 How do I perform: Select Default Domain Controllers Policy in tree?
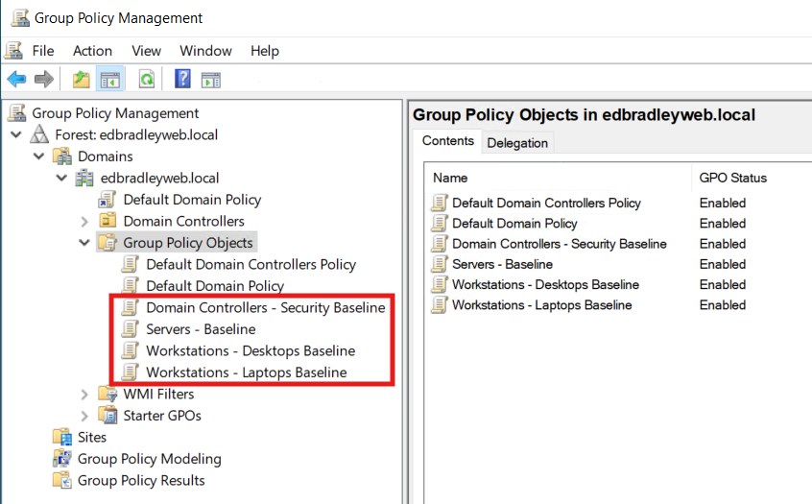tap(251, 264)
